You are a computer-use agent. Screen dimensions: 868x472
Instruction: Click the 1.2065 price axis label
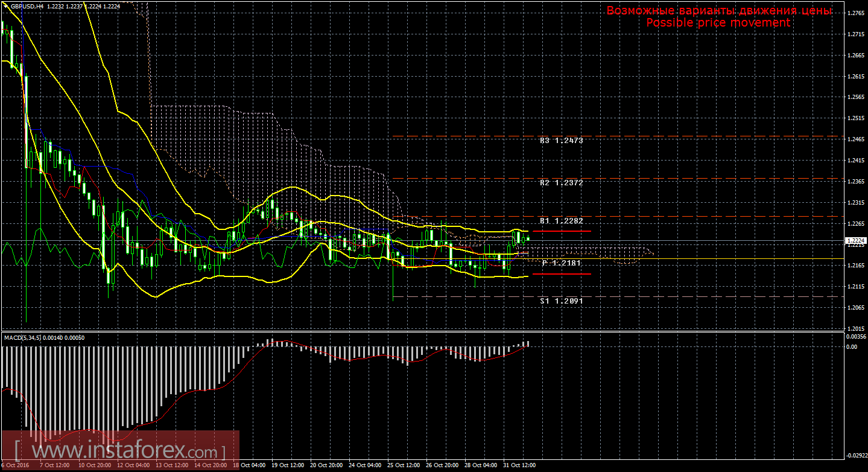[x=855, y=308]
